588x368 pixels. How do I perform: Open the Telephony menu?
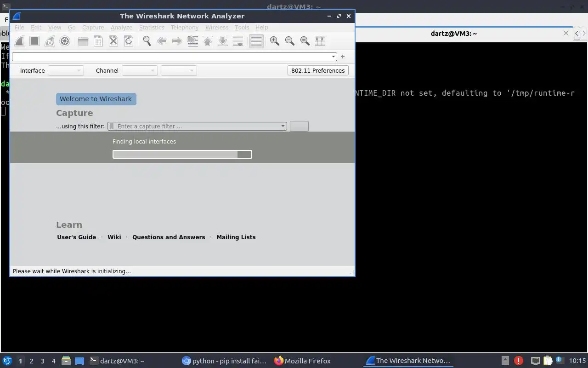point(185,27)
